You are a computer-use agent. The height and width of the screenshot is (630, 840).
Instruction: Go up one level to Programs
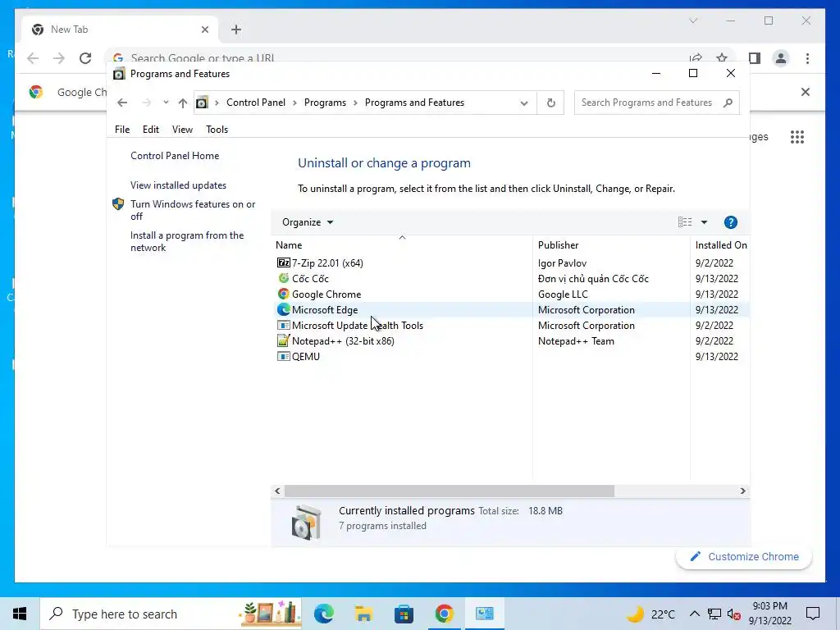pos(183,103)
